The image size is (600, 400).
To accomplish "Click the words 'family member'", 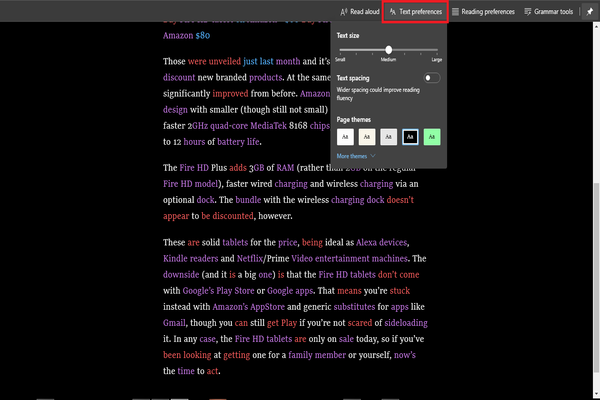I will 317,355.
